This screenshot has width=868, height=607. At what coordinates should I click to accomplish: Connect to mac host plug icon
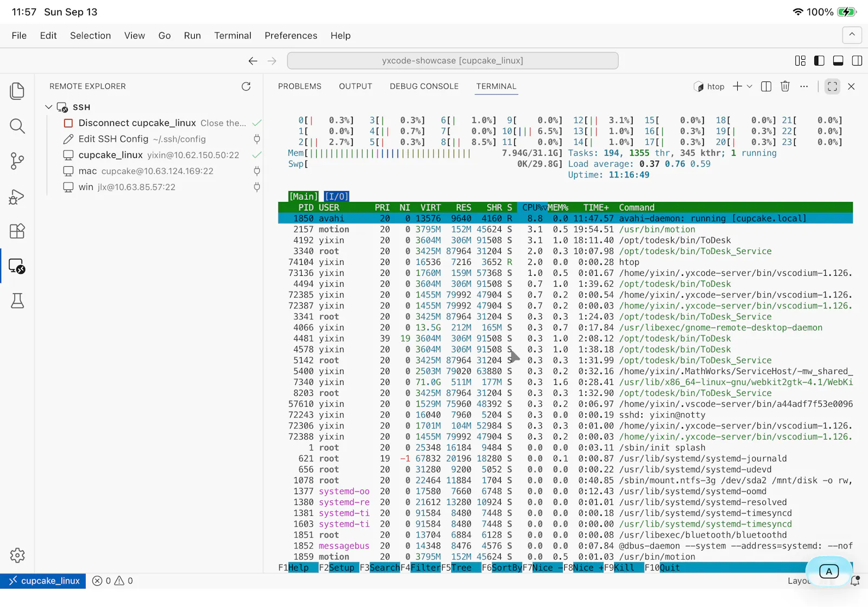coord(257,171)
